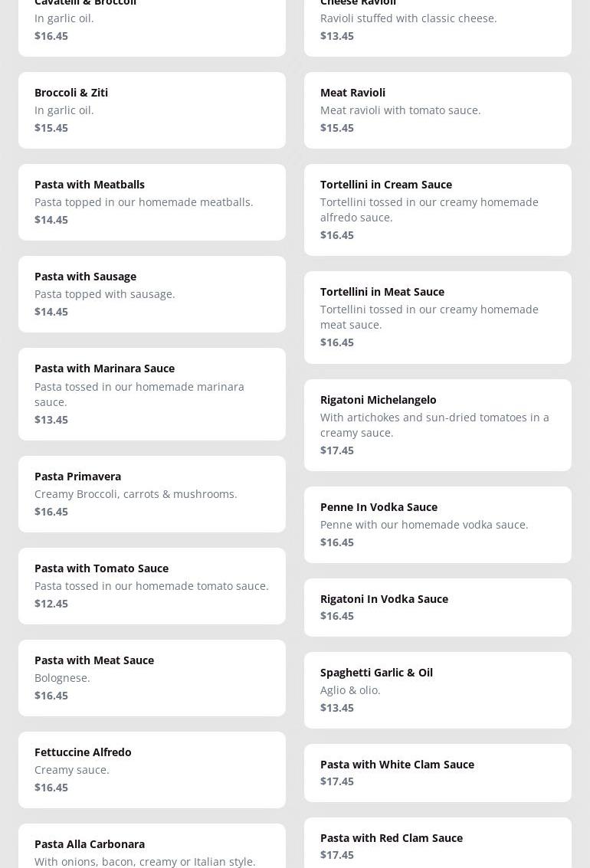The image size is (590, 868).
Task: Open Penne In Vodka Sauce item
Action: [438, 525]
